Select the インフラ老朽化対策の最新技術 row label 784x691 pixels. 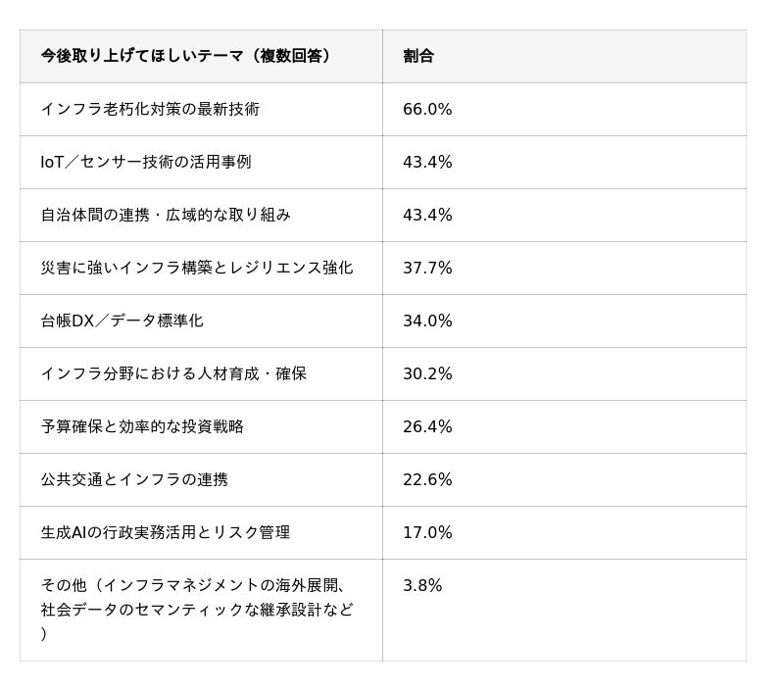click(150, 109)
